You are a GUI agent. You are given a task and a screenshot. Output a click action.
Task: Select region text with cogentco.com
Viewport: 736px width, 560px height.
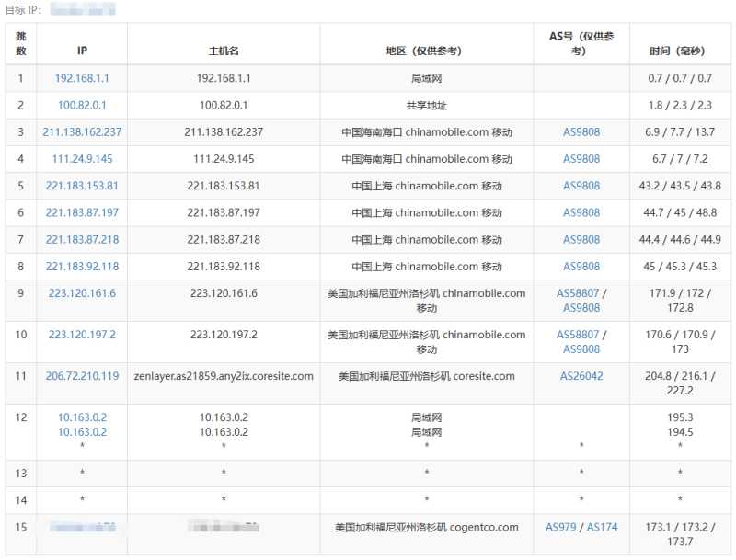(426, 527)
